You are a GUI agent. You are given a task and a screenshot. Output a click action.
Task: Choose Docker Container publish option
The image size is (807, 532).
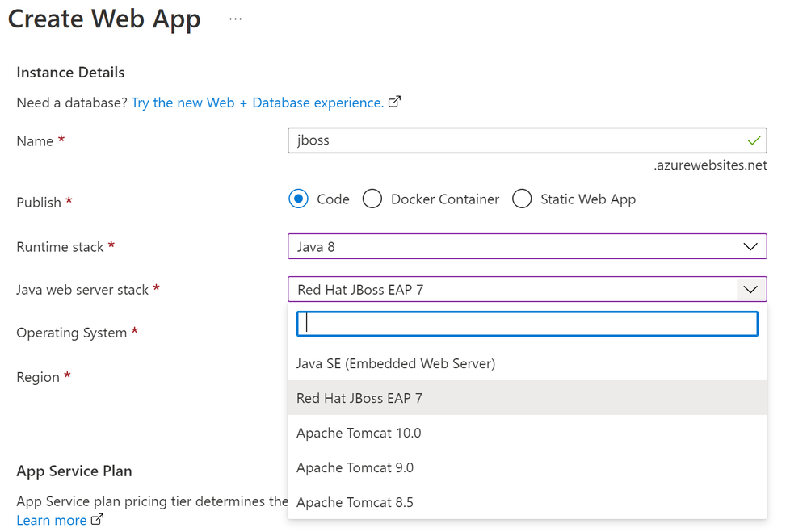tap(372, 199)
